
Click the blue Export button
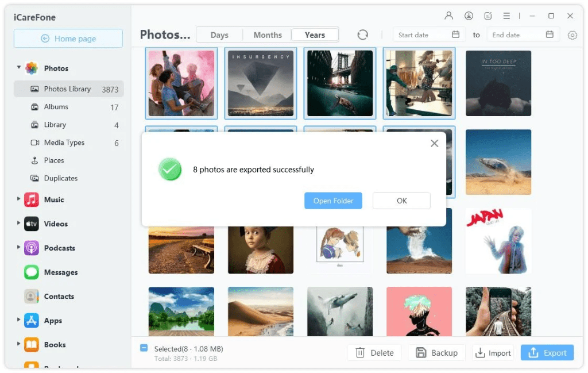[x=547, y=353]
